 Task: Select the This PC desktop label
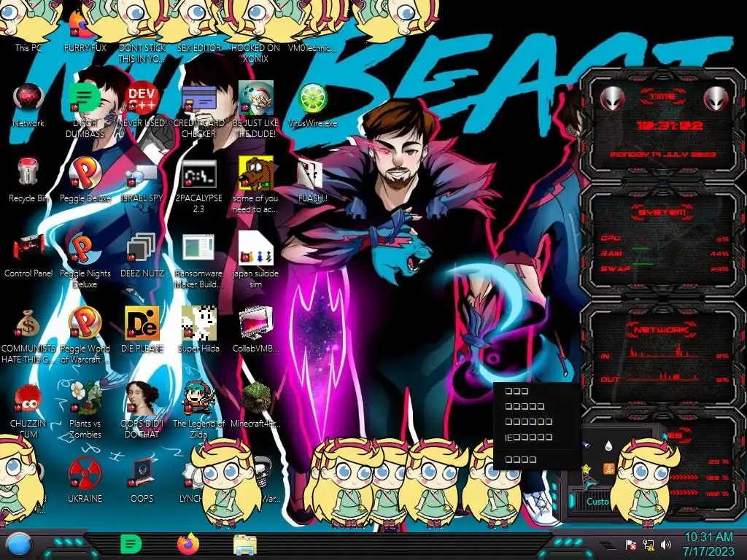pyautogui.click(x=28, y=47)
